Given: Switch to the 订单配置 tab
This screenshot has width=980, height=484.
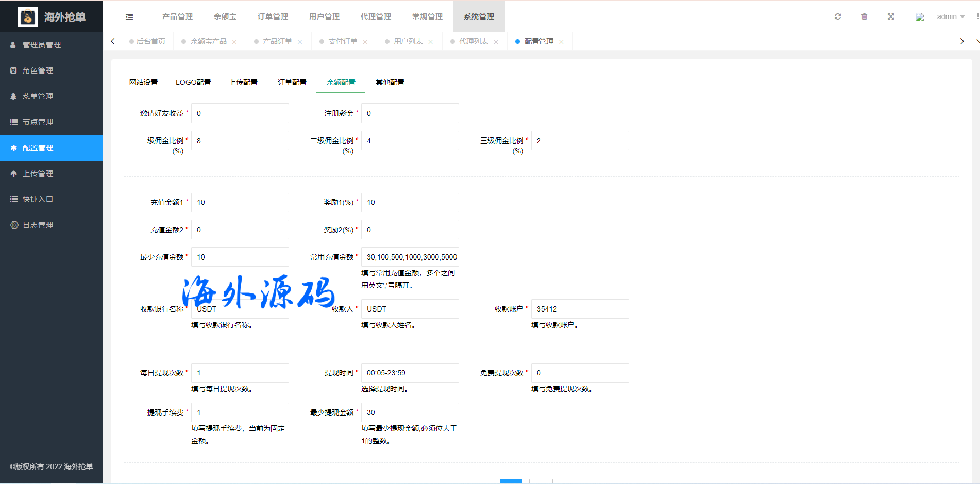Looking at the screenshot, I should click(x=292, y=82).
